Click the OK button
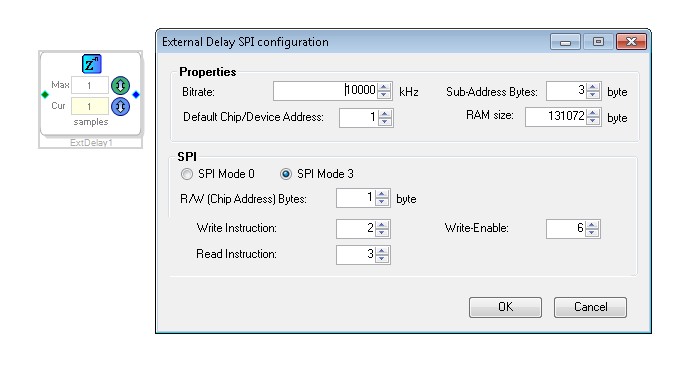The image size is (685, 369). (505, 307)
